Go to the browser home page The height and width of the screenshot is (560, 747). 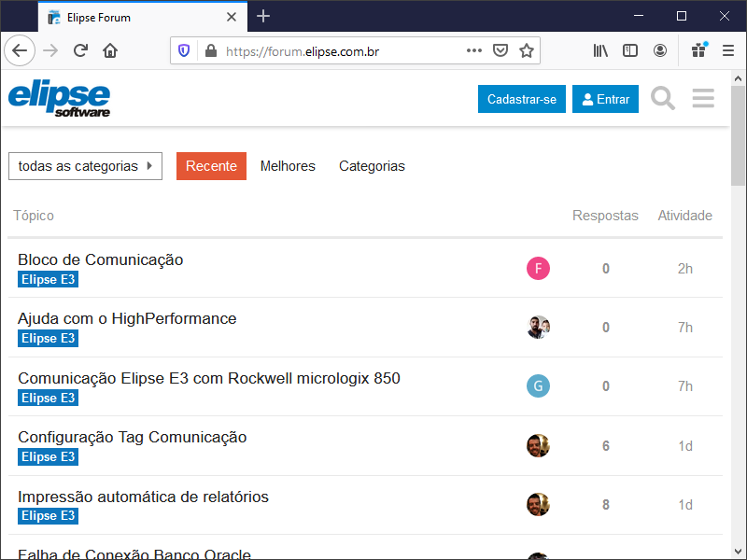(110, 51)
